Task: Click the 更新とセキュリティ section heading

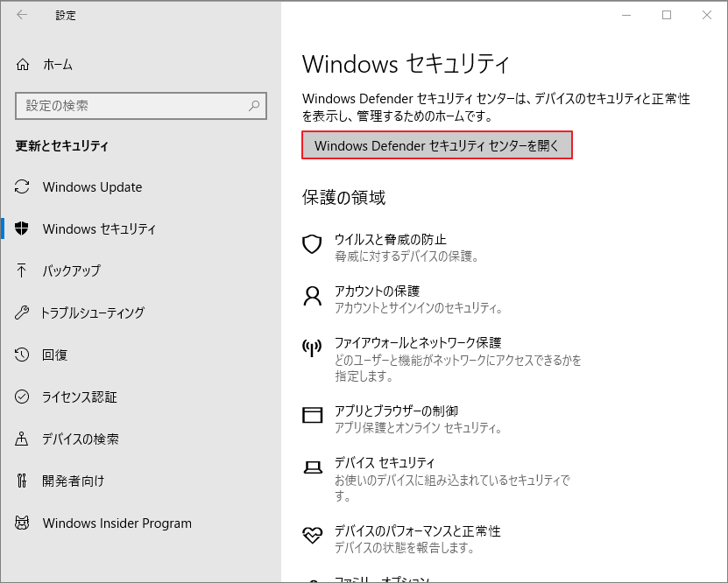Action: pyautogui.click(x=61, y=146)
